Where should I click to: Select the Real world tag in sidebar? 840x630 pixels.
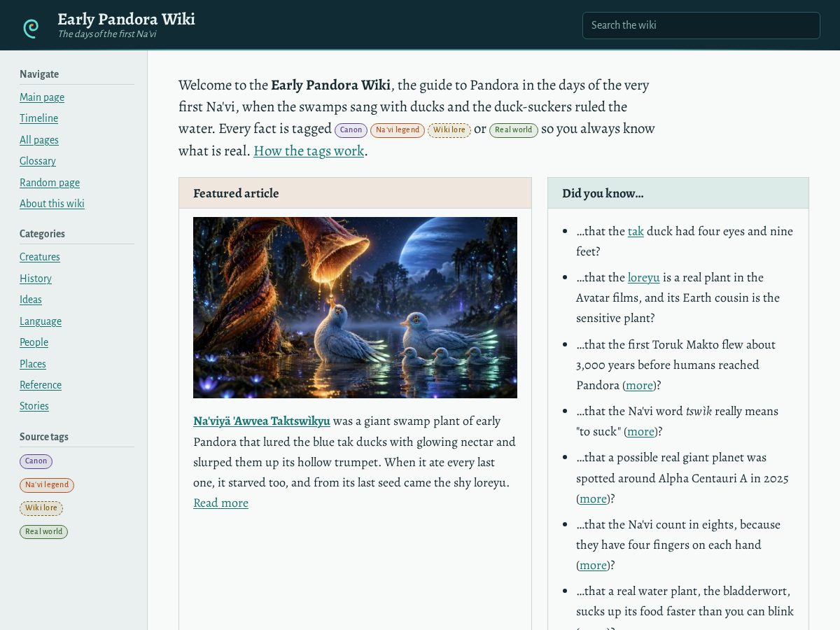[43, 532]
